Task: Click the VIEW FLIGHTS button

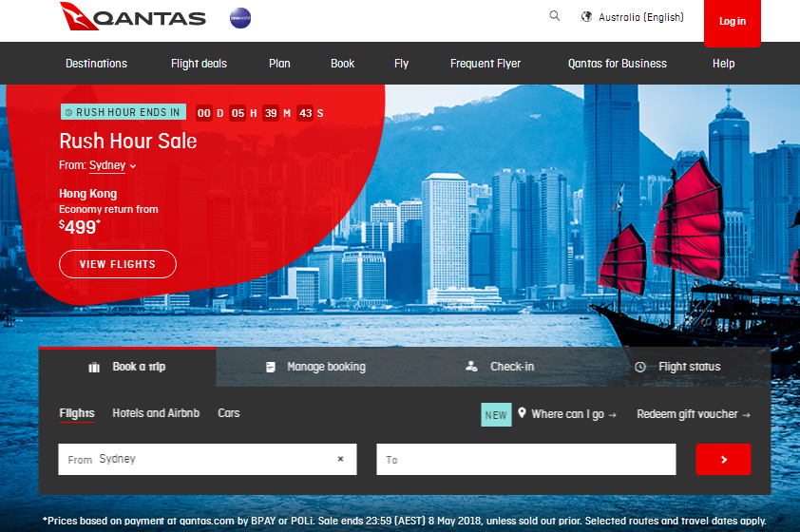Action: 118,264
